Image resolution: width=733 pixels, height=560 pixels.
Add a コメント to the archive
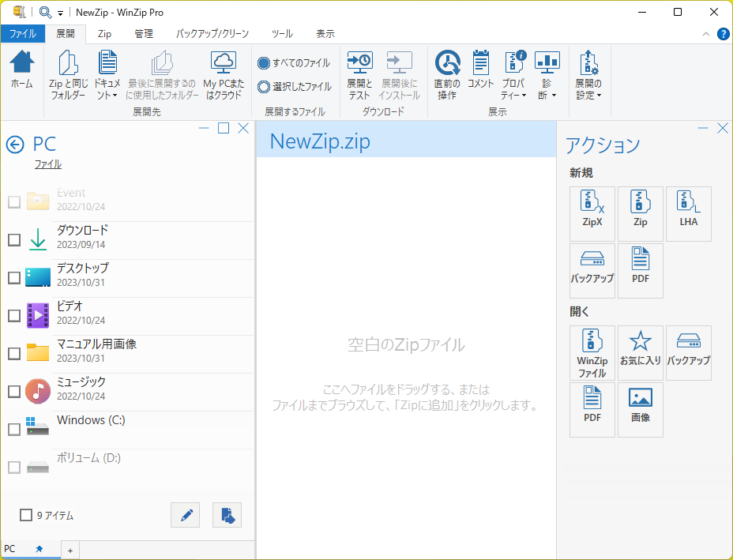tap(480, 73)
